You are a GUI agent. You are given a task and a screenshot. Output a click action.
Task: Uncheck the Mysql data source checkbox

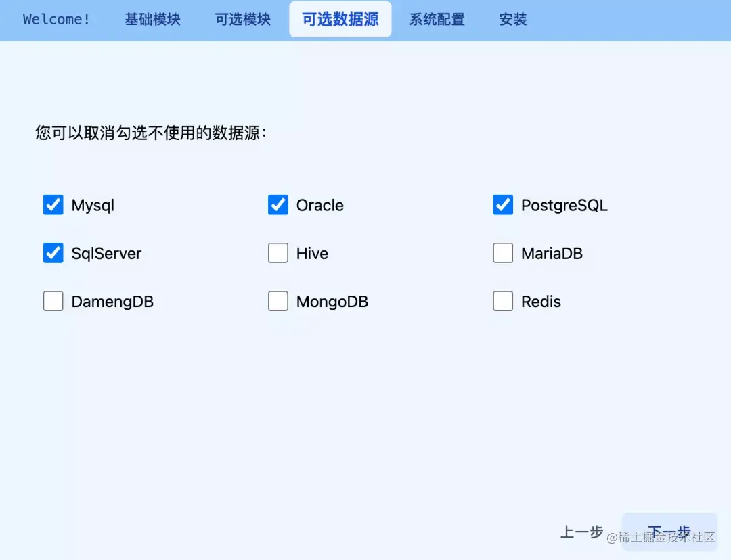[x=53, y=205]
